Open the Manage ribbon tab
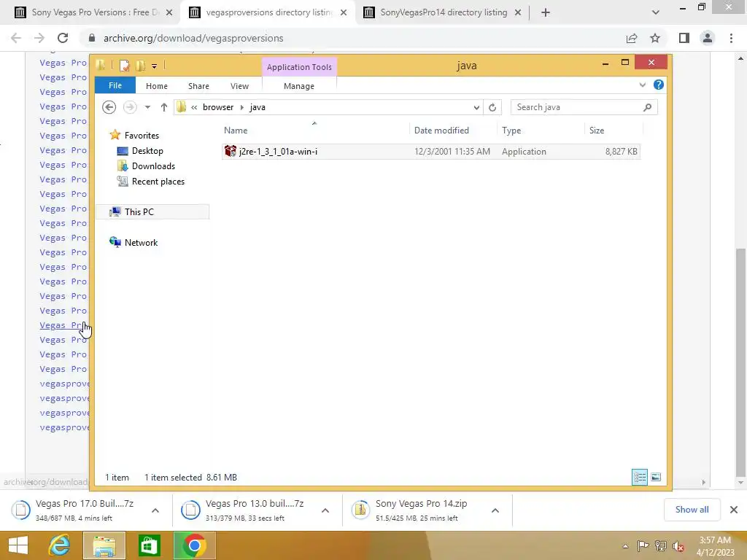The height and width of the screenshot is (560, 747). coord(298,86)
